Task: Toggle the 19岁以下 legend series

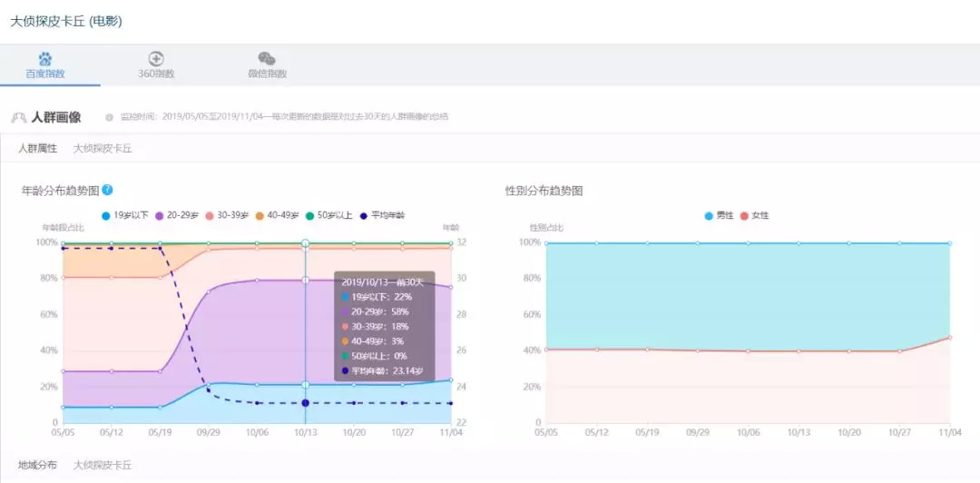Action: (125, 215)
